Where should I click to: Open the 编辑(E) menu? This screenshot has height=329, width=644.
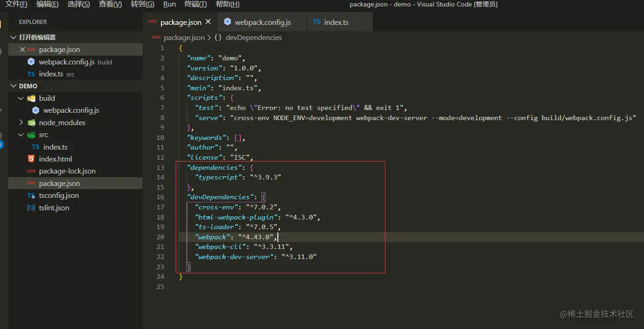[x=47, y=4]
